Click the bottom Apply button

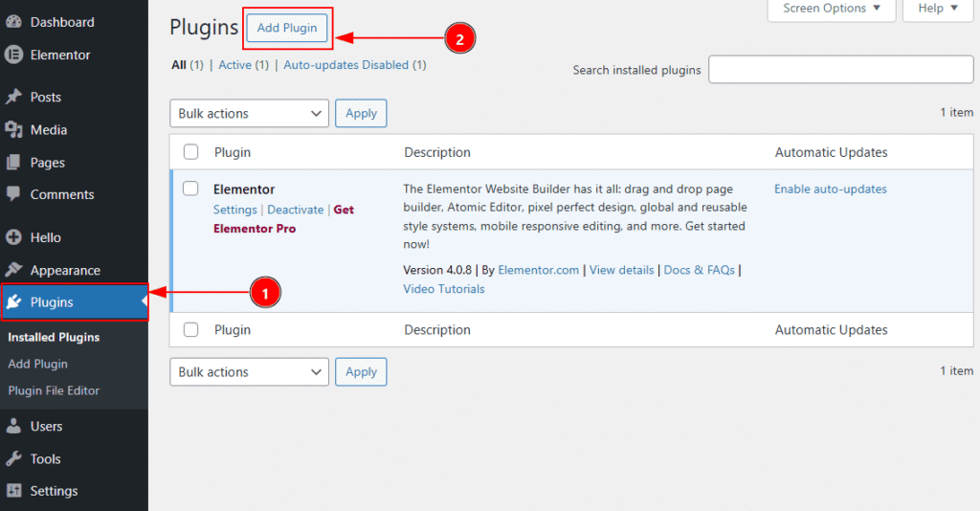pyautogui.click(x=361, y=371)
